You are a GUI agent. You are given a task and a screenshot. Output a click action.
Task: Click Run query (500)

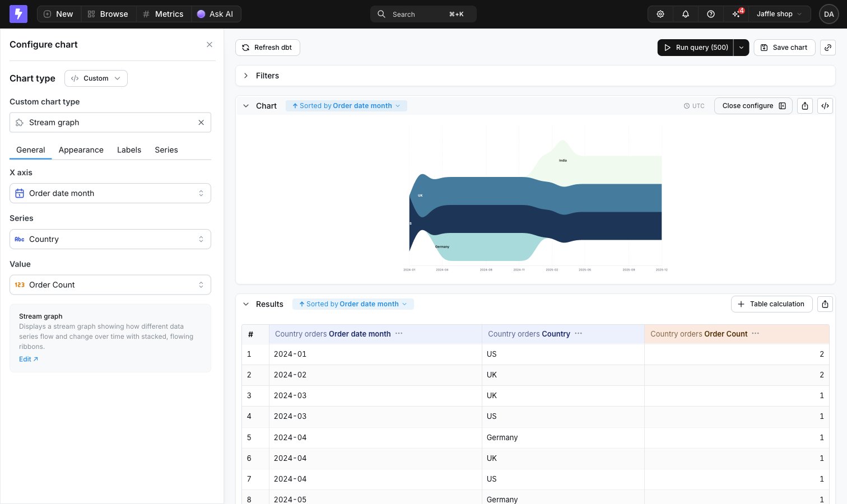(695, 48)
